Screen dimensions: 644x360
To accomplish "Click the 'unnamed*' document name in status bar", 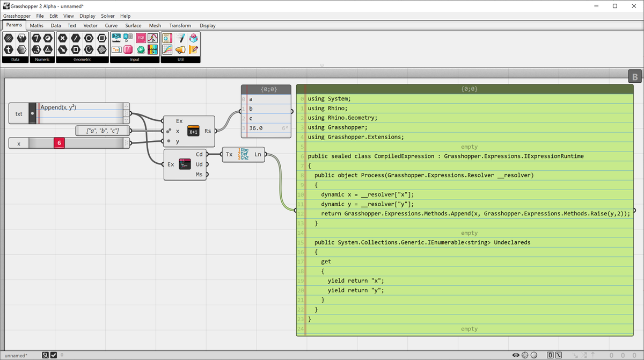I will 16,355.
